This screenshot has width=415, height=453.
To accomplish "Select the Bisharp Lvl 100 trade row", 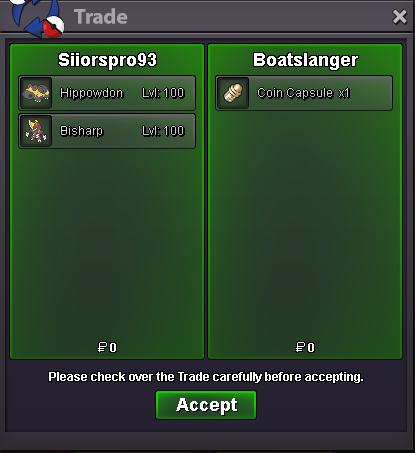I will (107, 131).
